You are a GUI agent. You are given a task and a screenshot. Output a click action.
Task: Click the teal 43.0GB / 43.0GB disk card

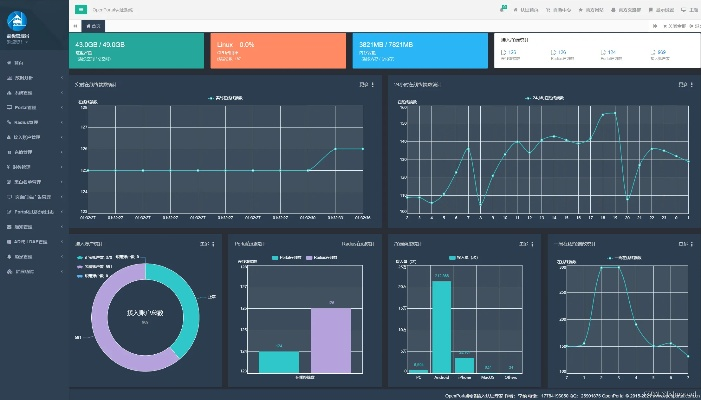click(137, 51)
